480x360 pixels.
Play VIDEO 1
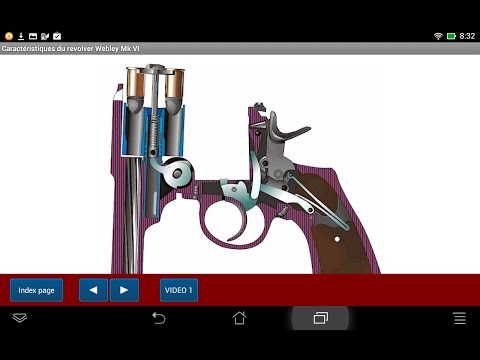(179, 290)
